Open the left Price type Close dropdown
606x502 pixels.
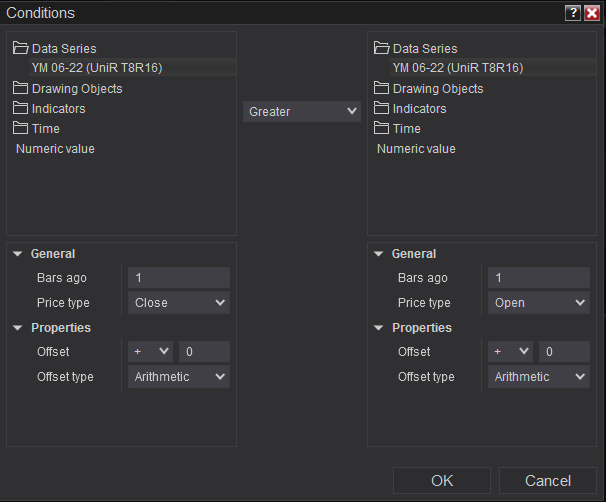click(x=179, y=303)
